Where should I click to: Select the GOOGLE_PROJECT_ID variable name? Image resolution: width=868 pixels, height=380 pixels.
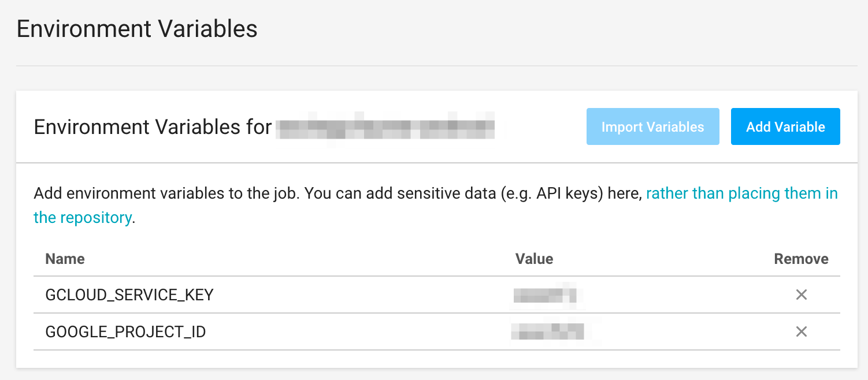coord(125,332)
